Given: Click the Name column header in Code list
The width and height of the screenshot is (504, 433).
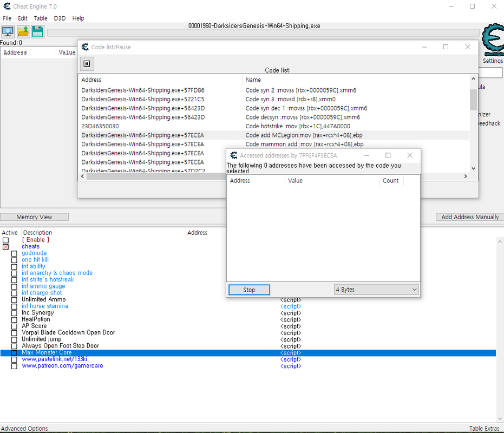Looking at the screenshot, I should click(356, 80).
